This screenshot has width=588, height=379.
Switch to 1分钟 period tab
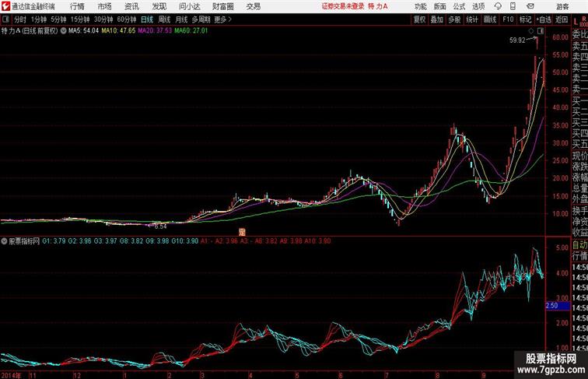(39, 19)
